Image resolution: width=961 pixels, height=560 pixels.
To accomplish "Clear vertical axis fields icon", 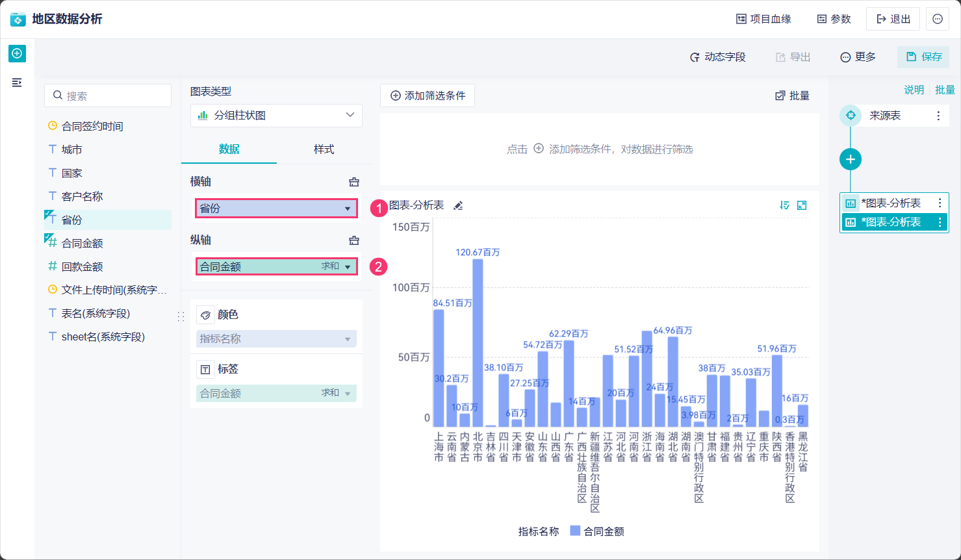I will point(354,240).
